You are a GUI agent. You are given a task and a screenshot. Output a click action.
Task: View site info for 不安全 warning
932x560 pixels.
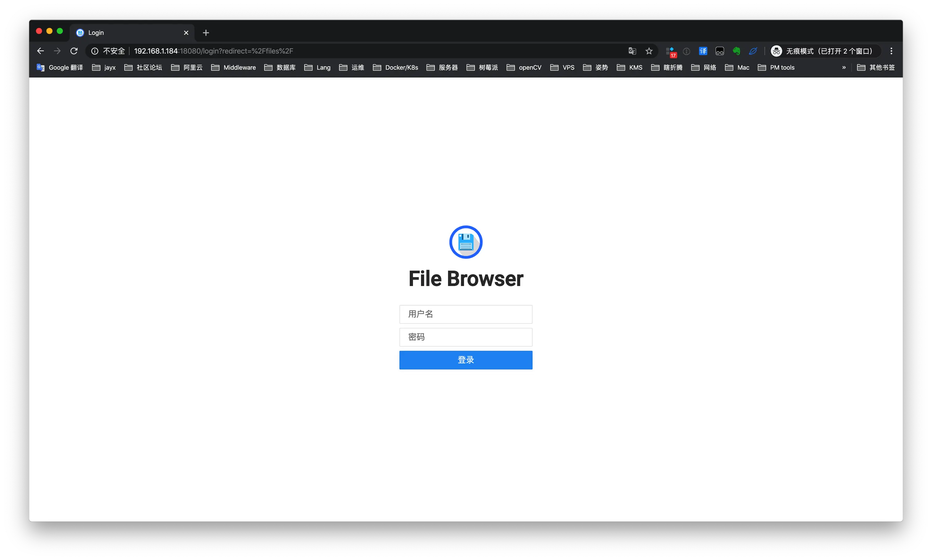coord(109,51)
